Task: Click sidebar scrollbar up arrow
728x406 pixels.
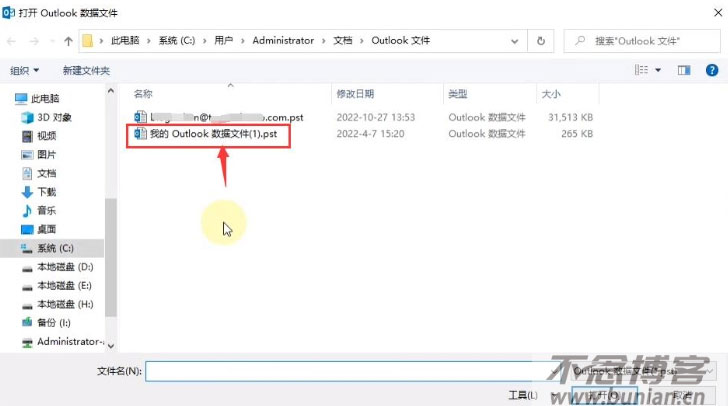Action: pyautogui.click(x=110, y=91)
